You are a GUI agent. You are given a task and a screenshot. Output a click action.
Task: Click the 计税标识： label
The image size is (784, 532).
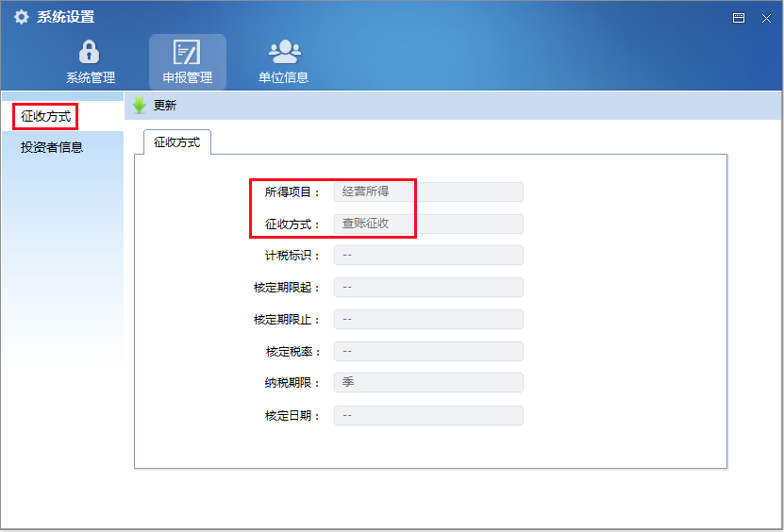click(x=292, y=256)
